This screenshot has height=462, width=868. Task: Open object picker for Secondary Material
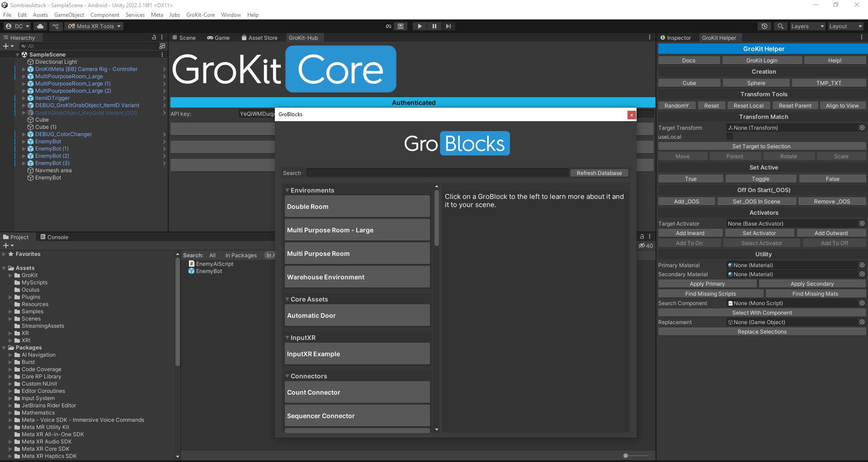tap(862, 274)
